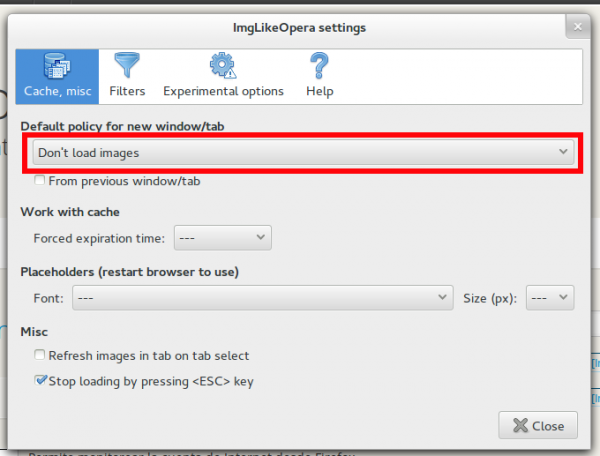Switch to the Filters tab label
The height and width of the screenshot is (456, 600).
click(x=127, y=91)
